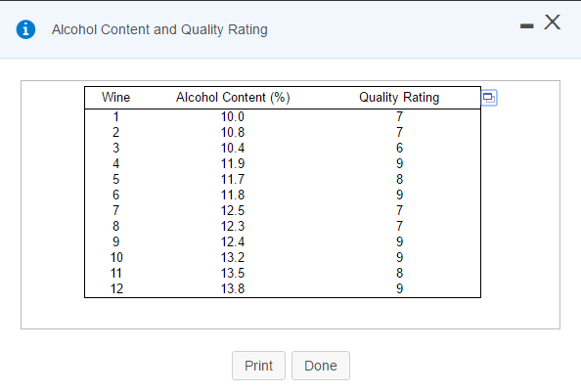Viewport: 581px width, 392px height.
Task: Click the Done button
Action: point(321,366)
